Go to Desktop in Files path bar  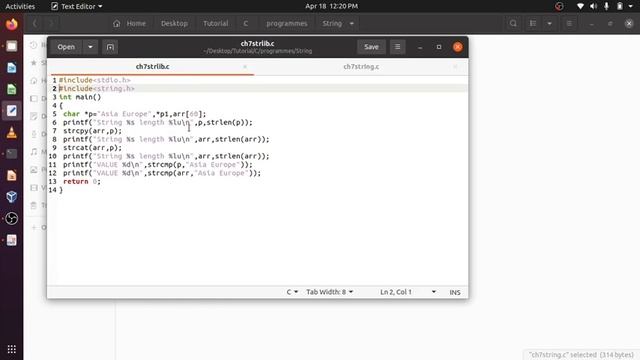(x=174, y=24)
